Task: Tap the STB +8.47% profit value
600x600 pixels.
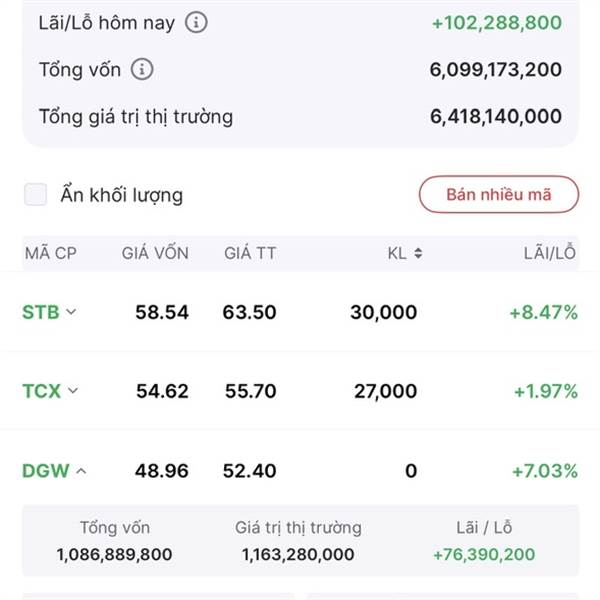Action: tap(544, 312)
